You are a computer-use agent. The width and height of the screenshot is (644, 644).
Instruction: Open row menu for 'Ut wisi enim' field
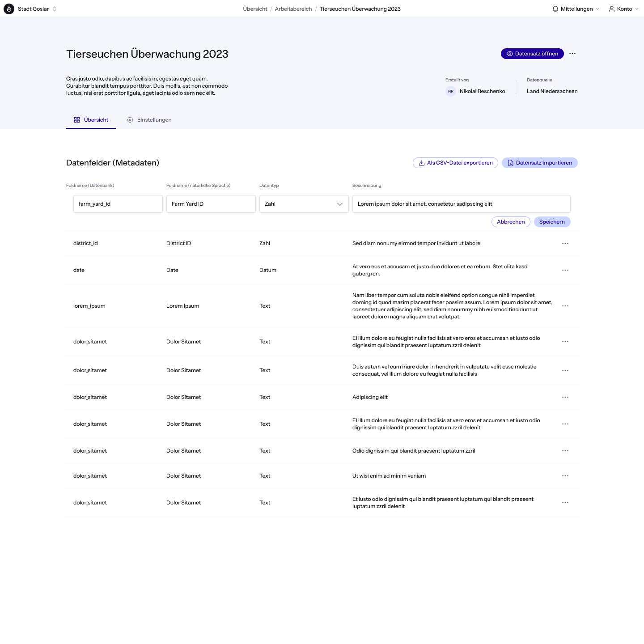pos(565,476)
